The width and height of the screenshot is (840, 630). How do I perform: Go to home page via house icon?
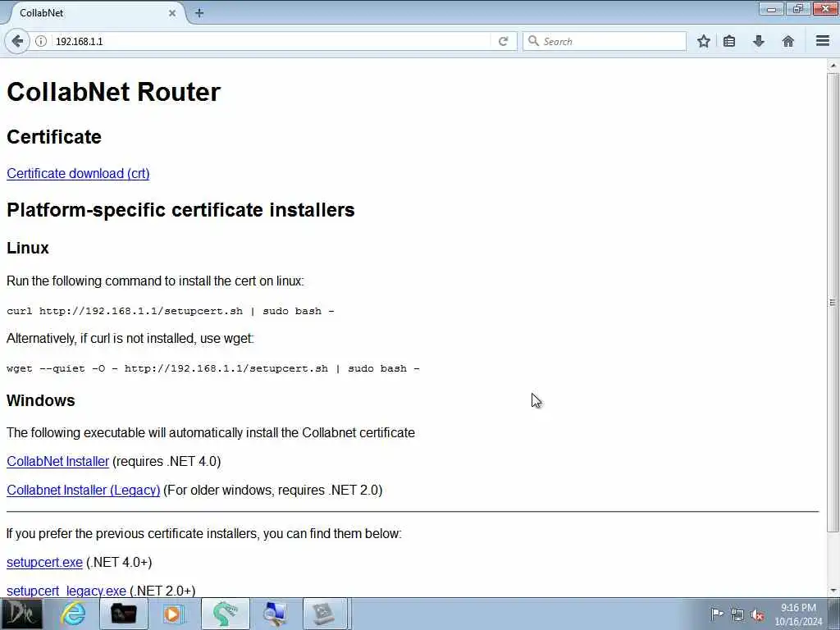788,41
